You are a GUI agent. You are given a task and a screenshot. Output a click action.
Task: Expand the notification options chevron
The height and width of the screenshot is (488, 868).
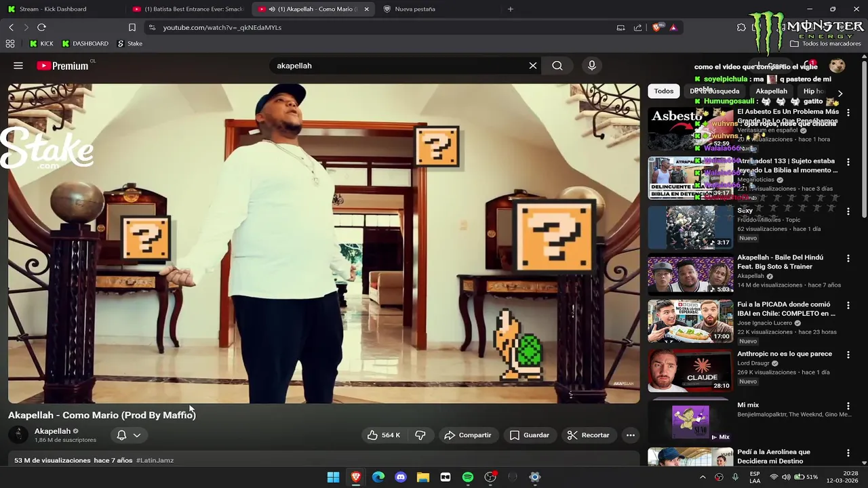(x=137, y=435)
